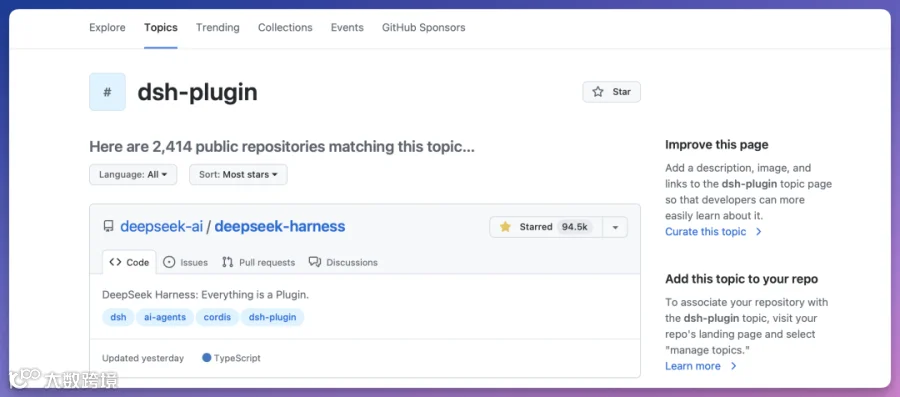Viewport: 900px width, 397px height.
Task: Open the Collections tab
Action: tap(285, 28)
